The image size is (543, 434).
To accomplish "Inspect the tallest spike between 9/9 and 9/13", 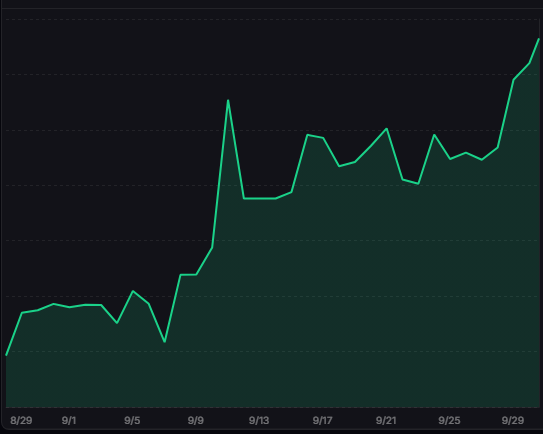I will (x=228, y=100).
